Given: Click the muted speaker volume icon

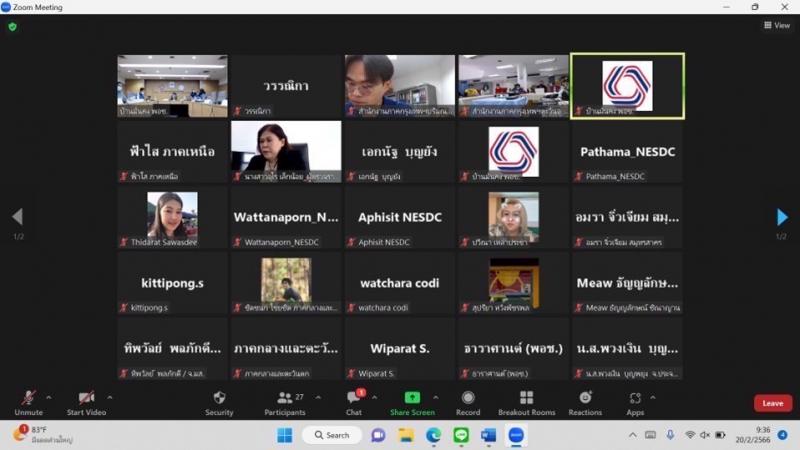Looking at the screenshot, I should [705, 435].
